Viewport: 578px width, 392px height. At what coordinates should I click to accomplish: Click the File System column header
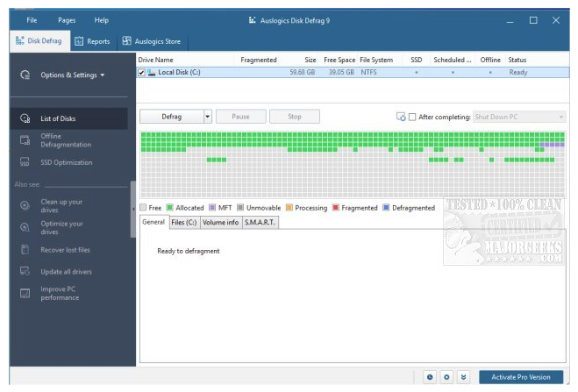[380, 60]
